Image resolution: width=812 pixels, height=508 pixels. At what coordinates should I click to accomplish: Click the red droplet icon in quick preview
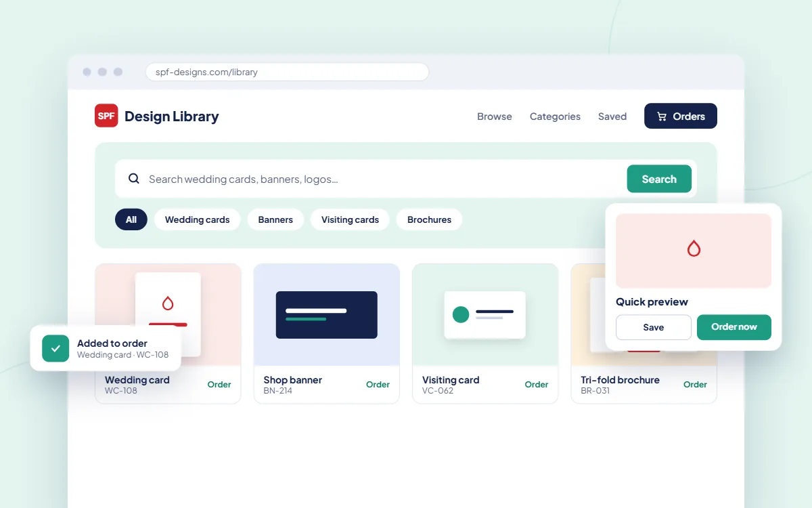(x=694, y=249)
